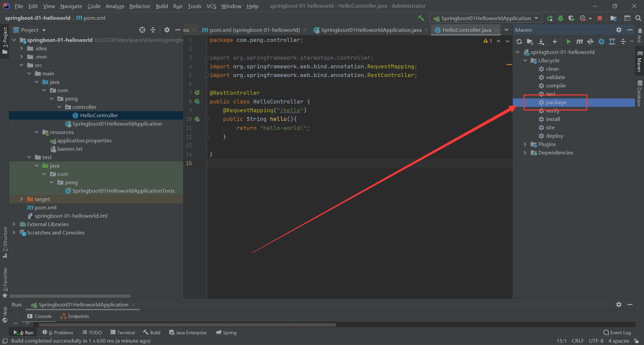Collapse all in the Project panel

click(x=153, y=30)
